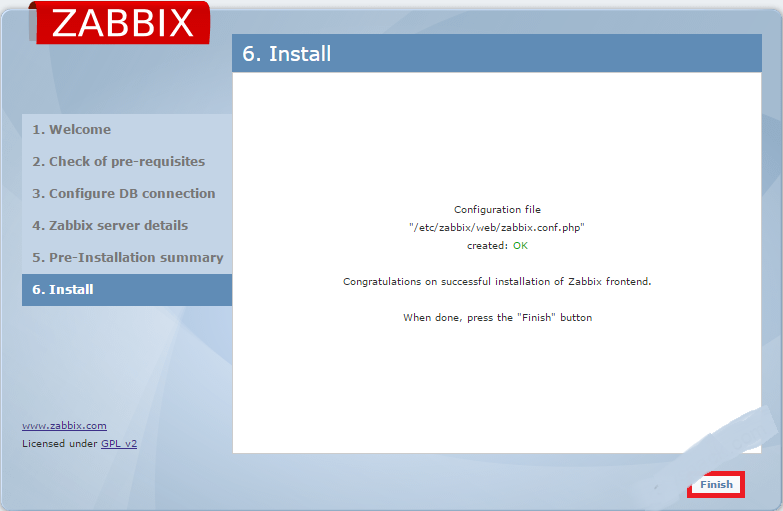Select the 2. Check of pre-requisites step

127,161
